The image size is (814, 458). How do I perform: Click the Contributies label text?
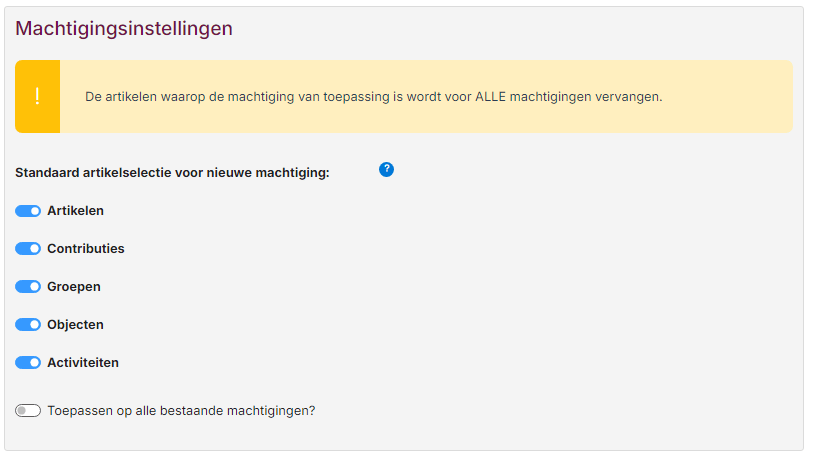coord(86,249)
